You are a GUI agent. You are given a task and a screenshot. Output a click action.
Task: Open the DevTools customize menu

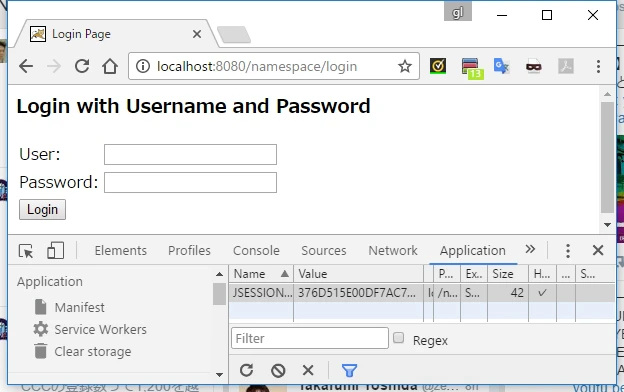tap(568, 250)
